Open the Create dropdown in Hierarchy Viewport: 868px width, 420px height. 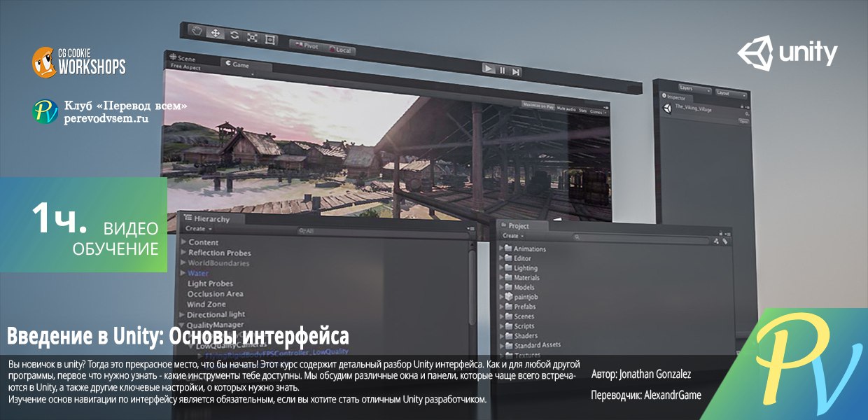point(198,229)
